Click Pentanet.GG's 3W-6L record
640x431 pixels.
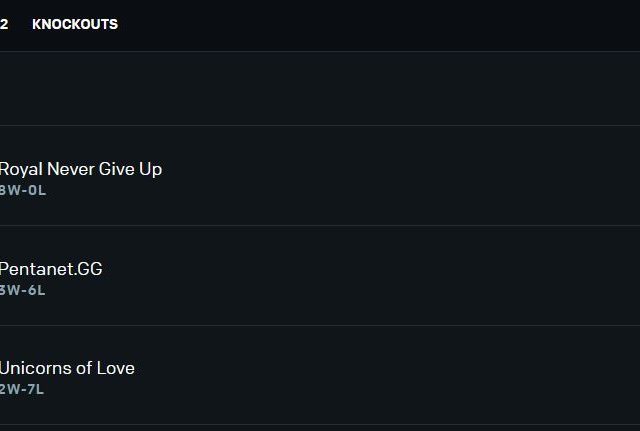(x=22, y=290)
